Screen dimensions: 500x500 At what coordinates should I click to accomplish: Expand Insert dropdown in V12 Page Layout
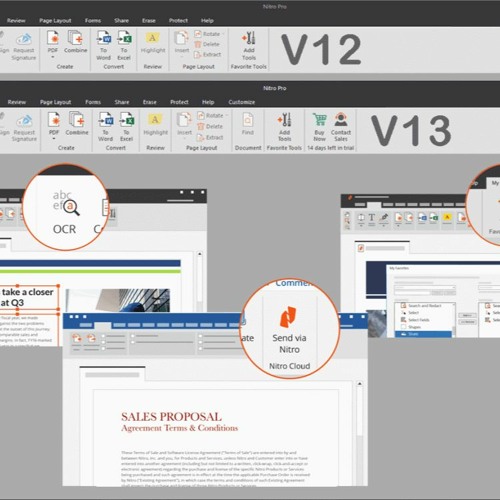pos(182,57)
